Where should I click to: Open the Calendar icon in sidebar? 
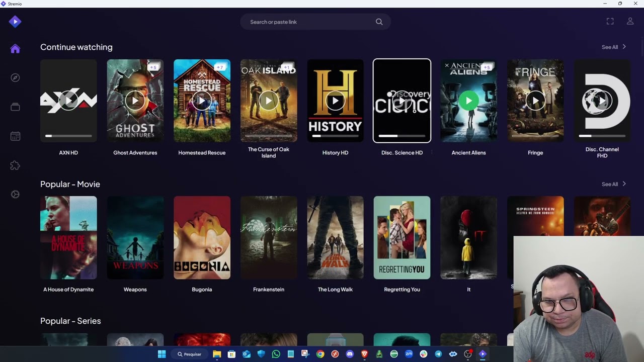15,136
